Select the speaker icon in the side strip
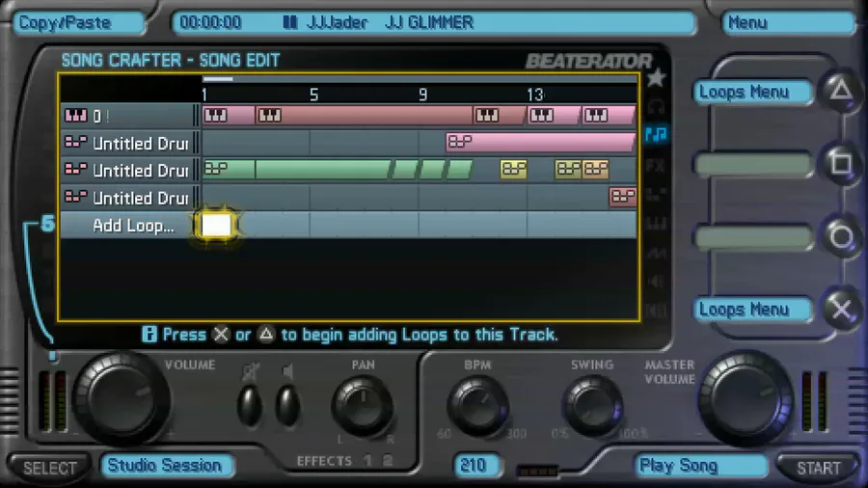The image size is (868, 488). click(x=656, y=282)
